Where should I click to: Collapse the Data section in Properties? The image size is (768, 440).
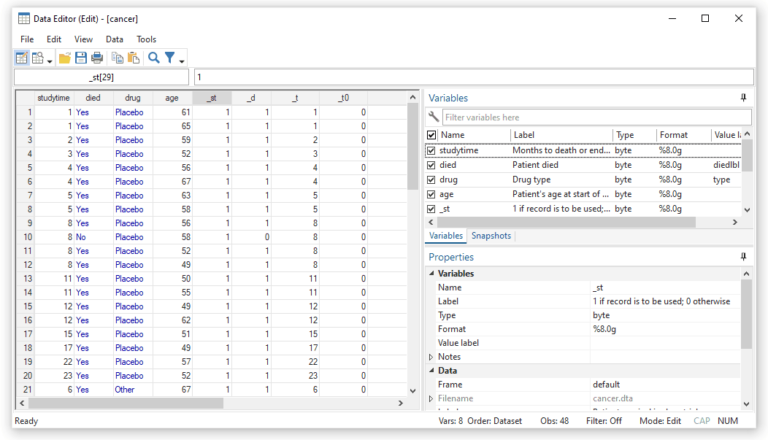[432, 370]
